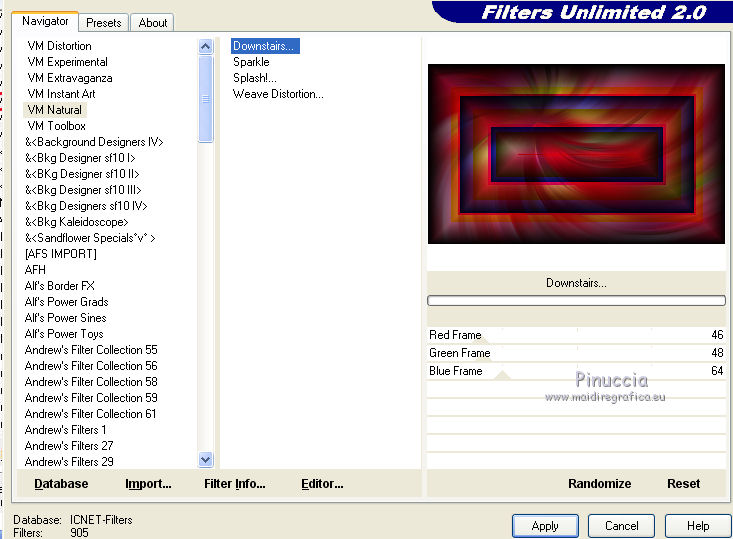The height and width of the screenshot is (539, 733).
Task: Select Andrew's Filters 27 category
Action: coord(69,446)
